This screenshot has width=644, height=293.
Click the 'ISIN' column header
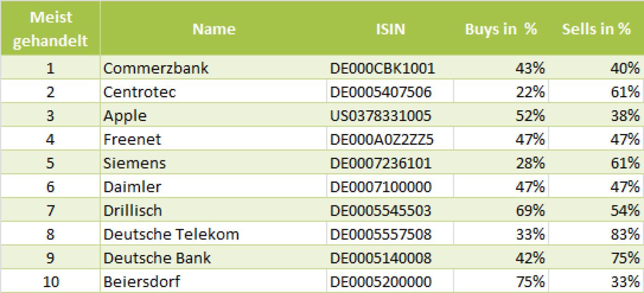tap(390, 29)
